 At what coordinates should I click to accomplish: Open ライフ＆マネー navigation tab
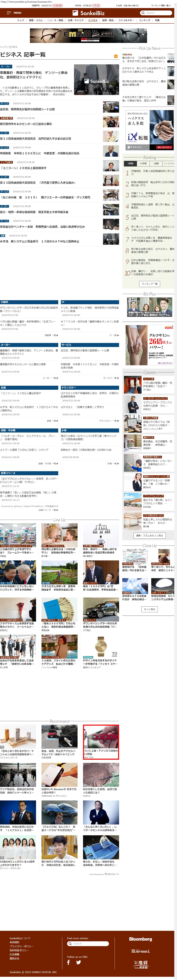click(126, 20)
